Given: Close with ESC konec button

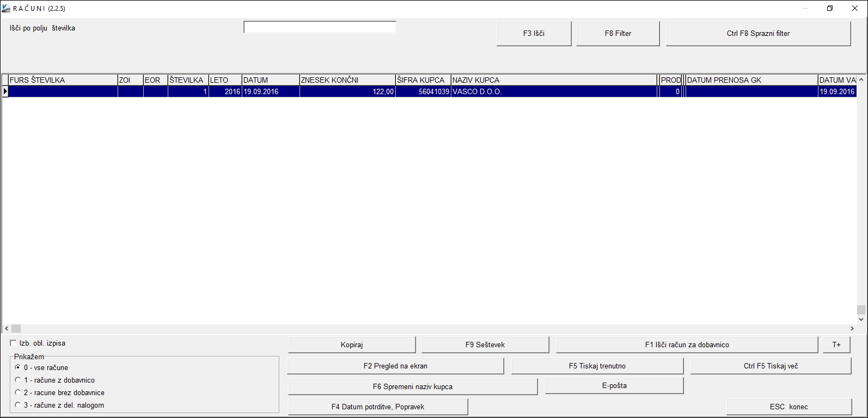Looking at the screenshot, I should [x=788, y=407].
